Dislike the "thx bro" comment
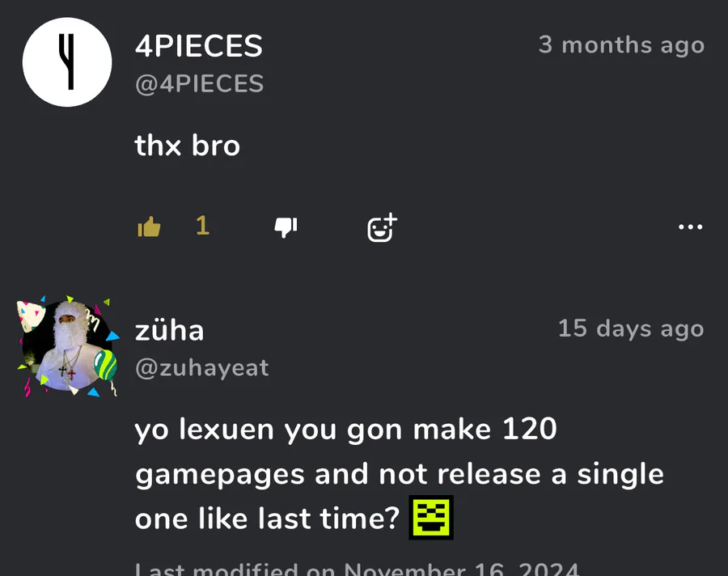The height and width of the screenshot is (576, 728). point(286,227)
